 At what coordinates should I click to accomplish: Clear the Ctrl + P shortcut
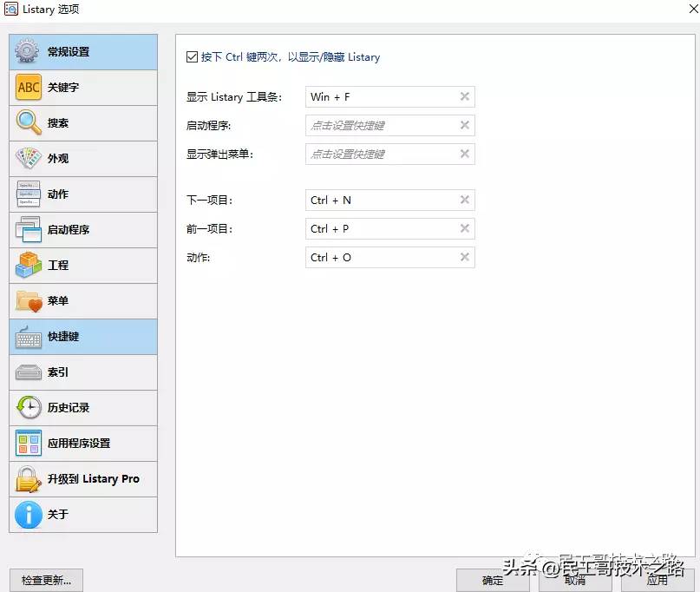point(465,228)
